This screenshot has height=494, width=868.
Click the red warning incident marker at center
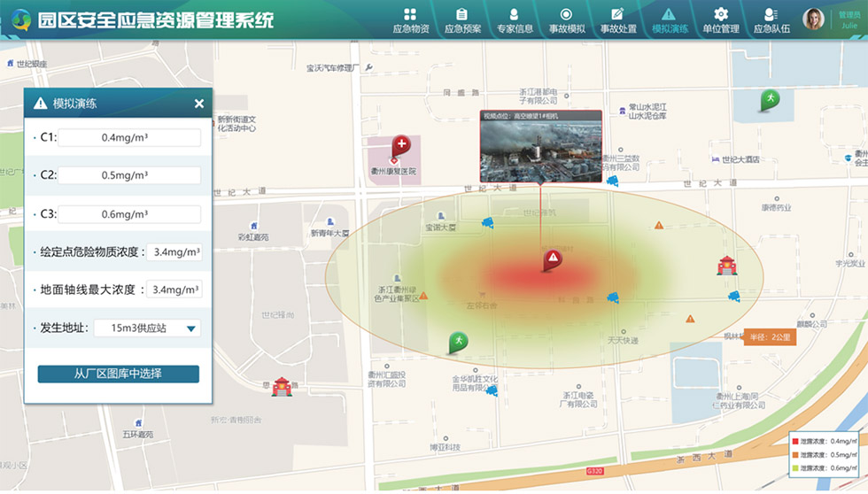(553, 259)
